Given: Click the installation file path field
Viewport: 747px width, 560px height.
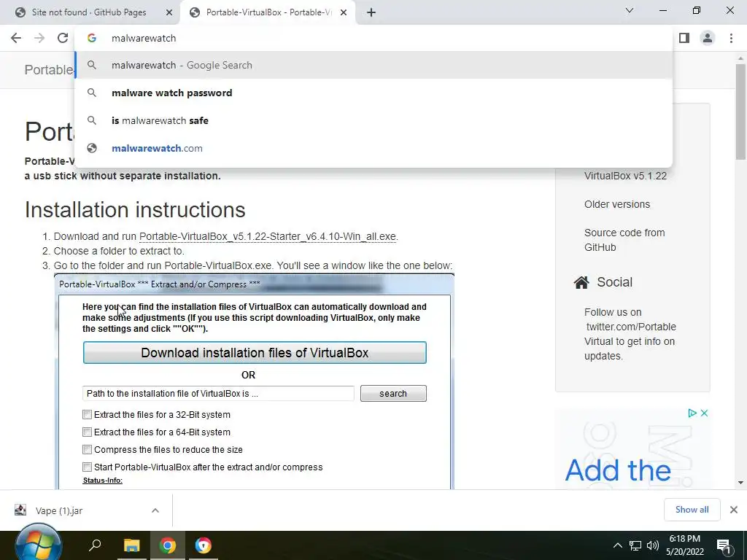Looking at the screenshot, I should click(x=218, y=393).
